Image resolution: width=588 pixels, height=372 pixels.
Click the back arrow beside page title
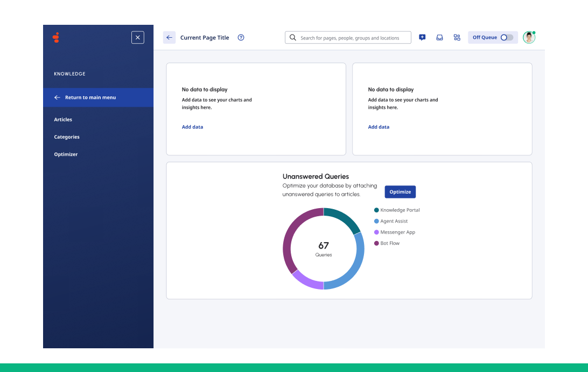[x=169, y=38]
